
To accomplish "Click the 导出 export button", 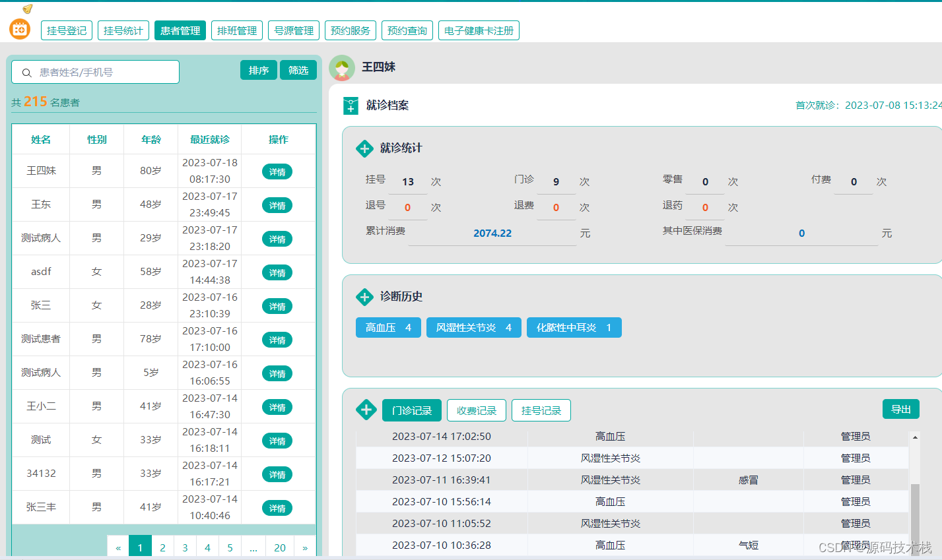I will coord(900,408).
